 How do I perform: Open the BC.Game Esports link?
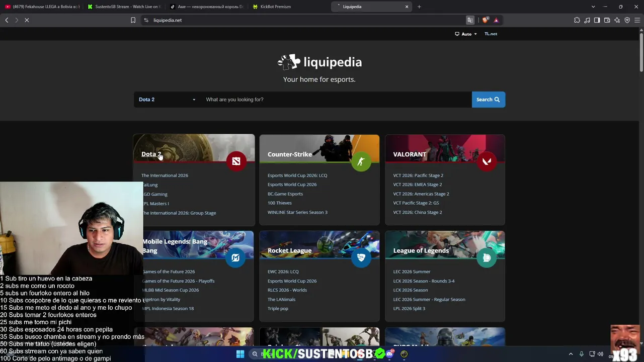coord(285,194)
